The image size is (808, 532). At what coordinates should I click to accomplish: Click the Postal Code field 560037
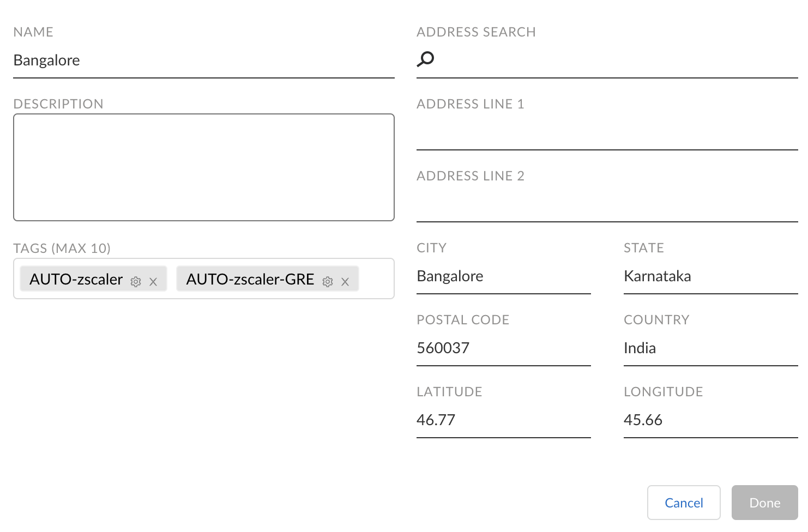coord(503,348)
